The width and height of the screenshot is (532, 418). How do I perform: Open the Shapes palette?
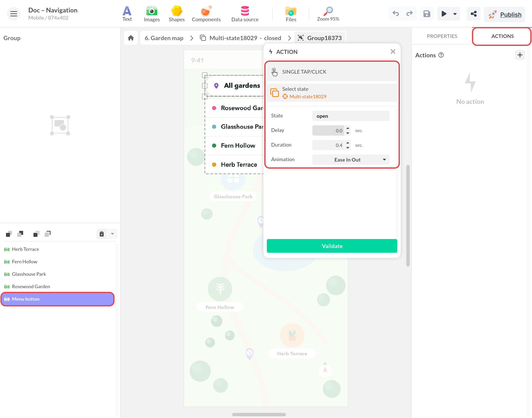(x=177, y=14)
